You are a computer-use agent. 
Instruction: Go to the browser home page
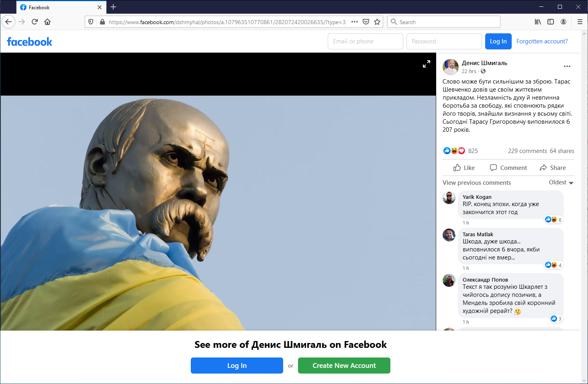tap(47, 22)
